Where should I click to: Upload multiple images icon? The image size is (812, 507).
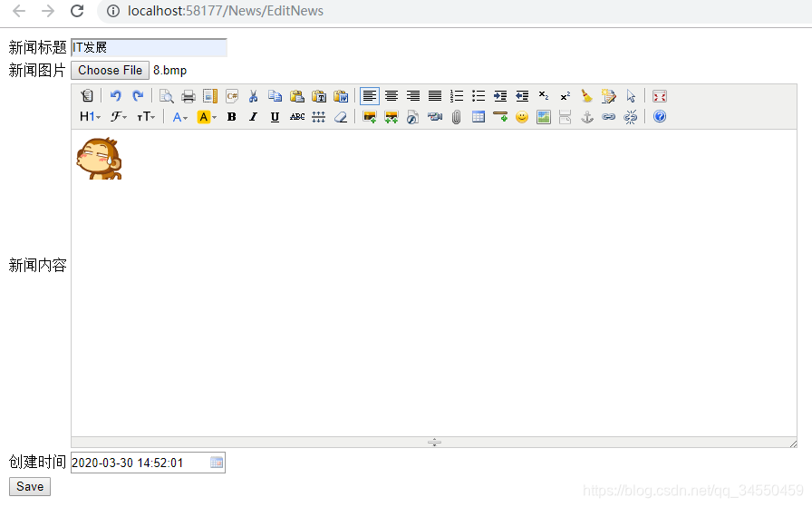(x=391, y=117)
